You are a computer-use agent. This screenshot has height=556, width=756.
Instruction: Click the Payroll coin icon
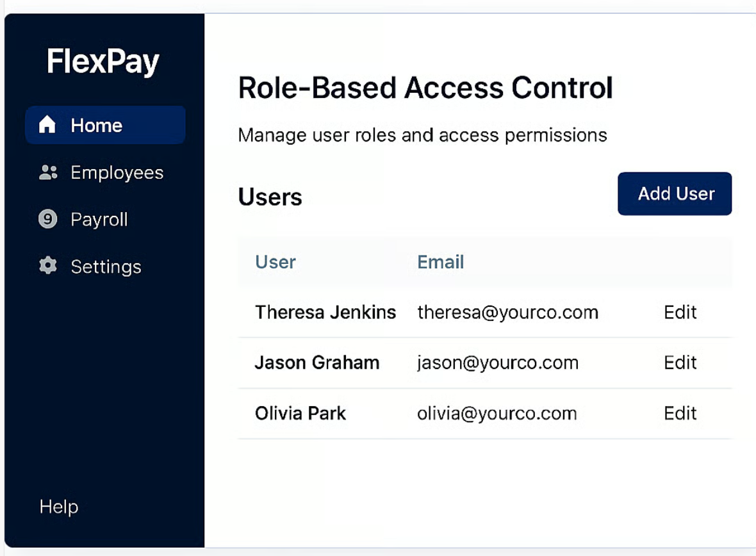pyautogui.click(x=47, y=220)
